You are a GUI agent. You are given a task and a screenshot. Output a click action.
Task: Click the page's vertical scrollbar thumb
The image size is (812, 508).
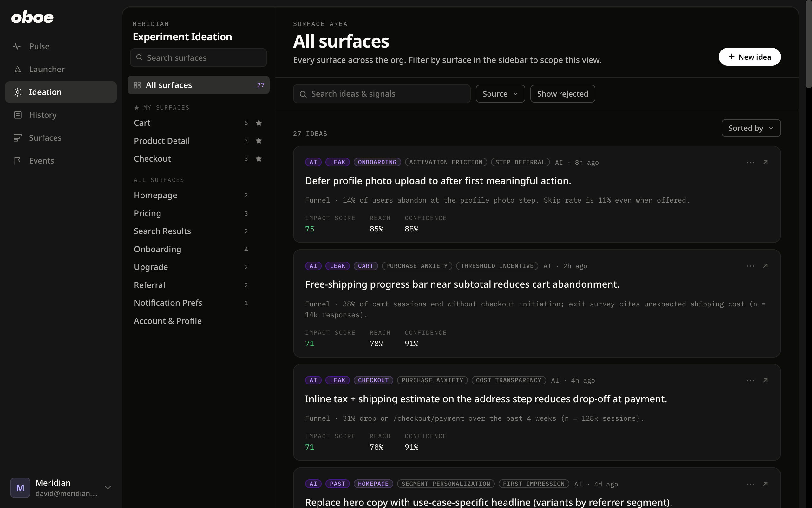(x=809, y=44)
